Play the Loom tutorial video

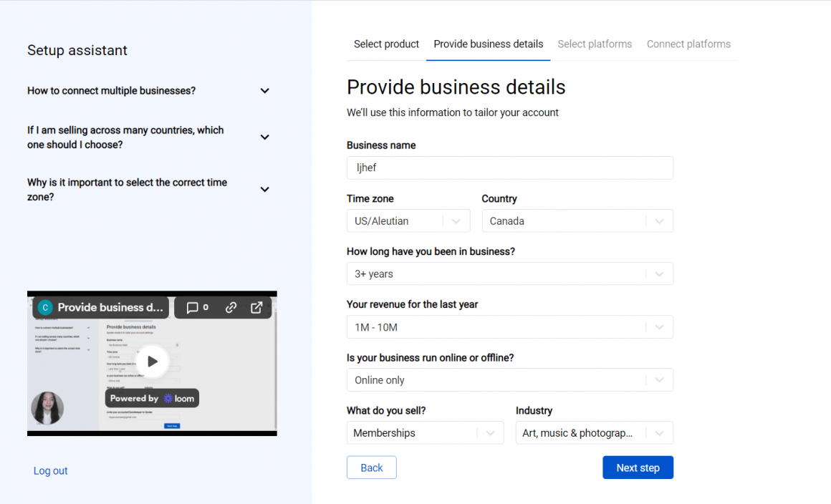tap(152, 362)
